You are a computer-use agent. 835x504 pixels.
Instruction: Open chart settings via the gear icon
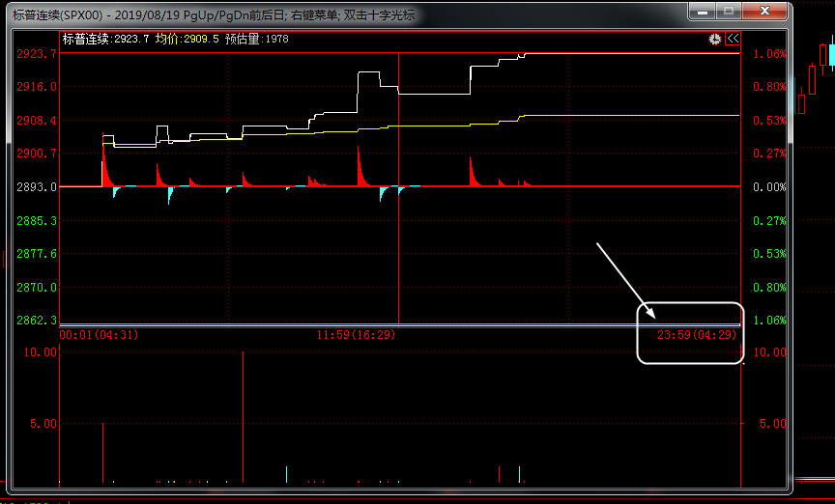point(714,39)
